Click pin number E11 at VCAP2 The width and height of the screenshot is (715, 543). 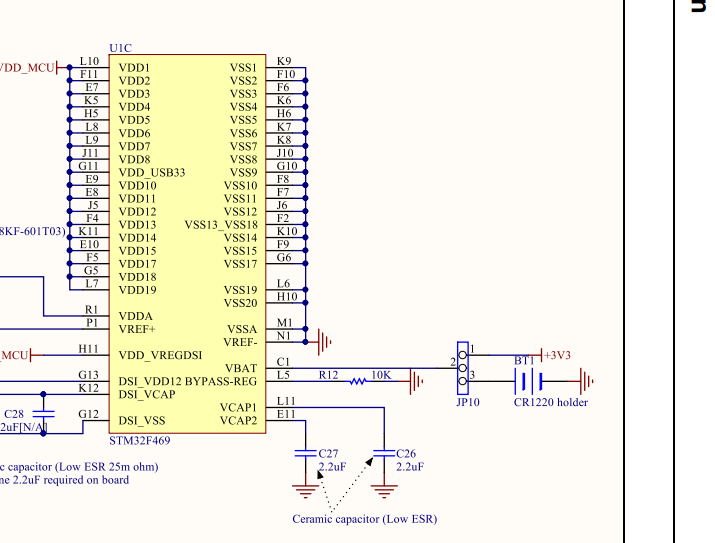point(286,414)
